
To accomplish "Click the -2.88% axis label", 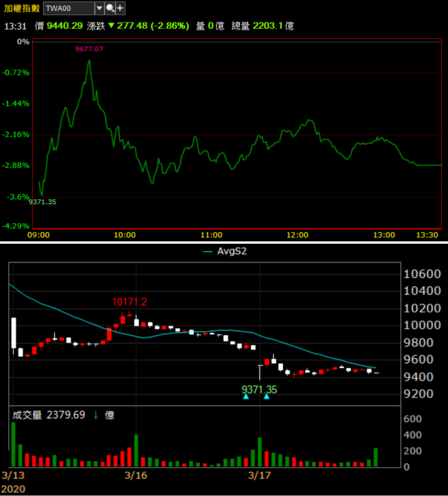I will [x=15, y=166].
